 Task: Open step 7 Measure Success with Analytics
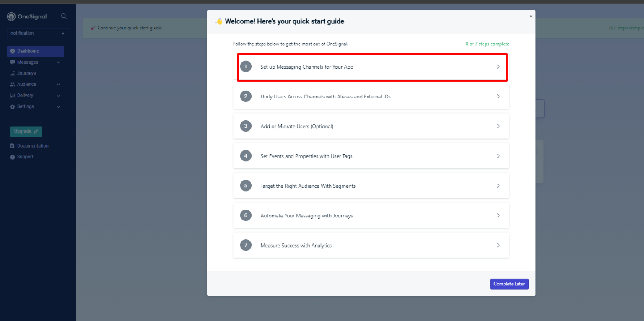click(x=371, y=245)
